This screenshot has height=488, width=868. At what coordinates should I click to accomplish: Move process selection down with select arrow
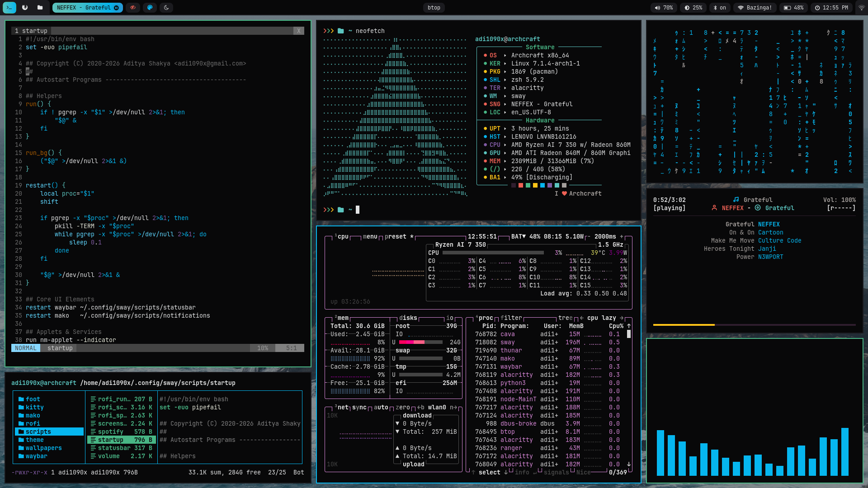coord(506,472)
